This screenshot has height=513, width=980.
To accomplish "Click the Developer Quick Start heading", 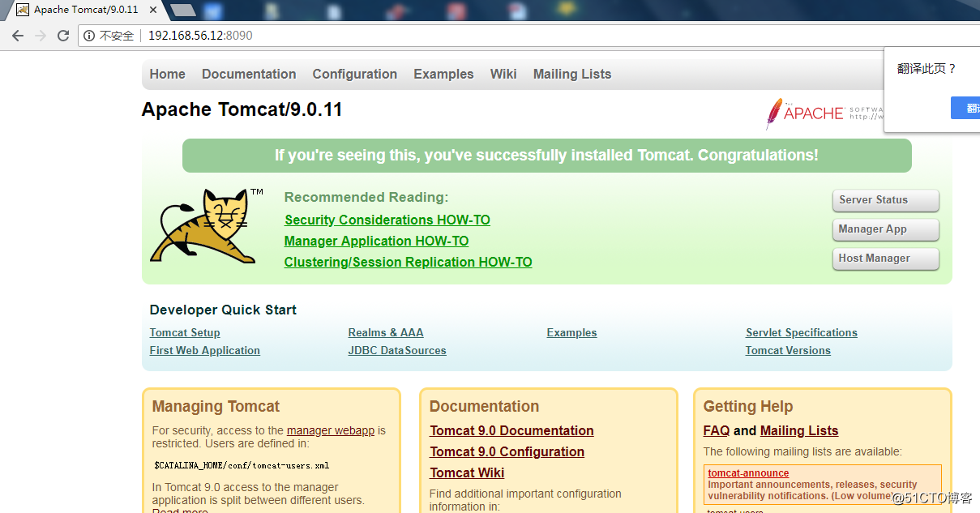I will coord(223,310).
